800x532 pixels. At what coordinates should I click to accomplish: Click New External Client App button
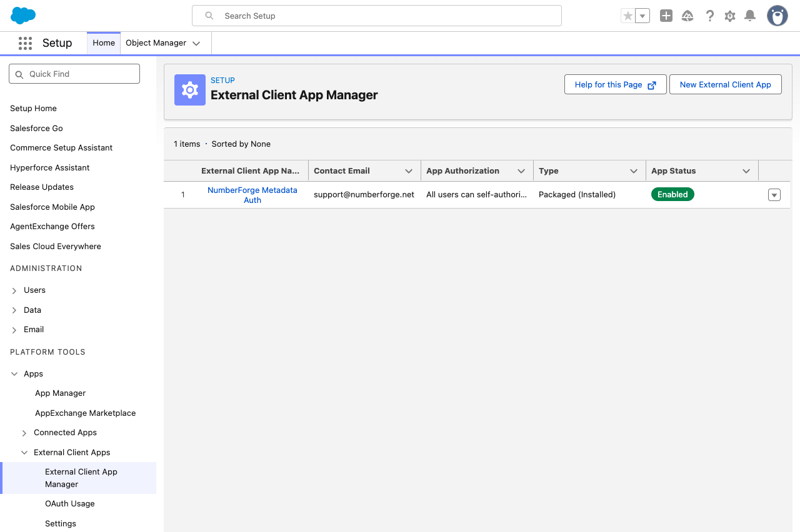(x=726, y=84)
